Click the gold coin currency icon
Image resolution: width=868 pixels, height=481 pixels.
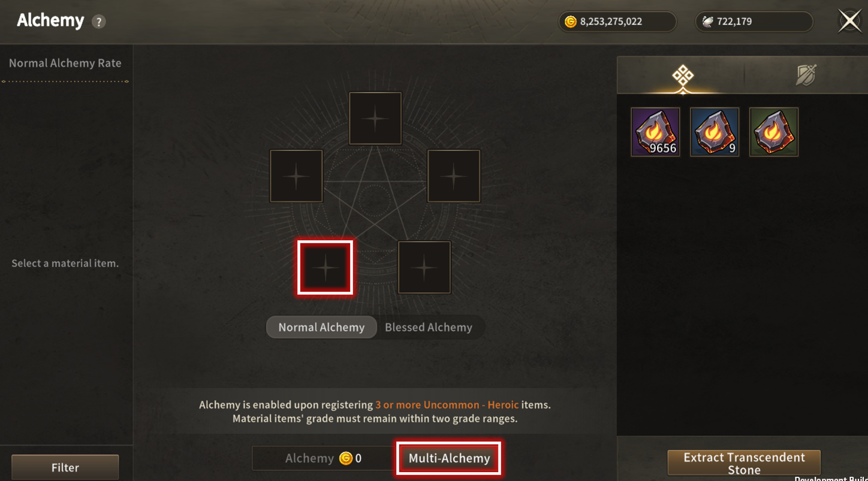(571, 22)
